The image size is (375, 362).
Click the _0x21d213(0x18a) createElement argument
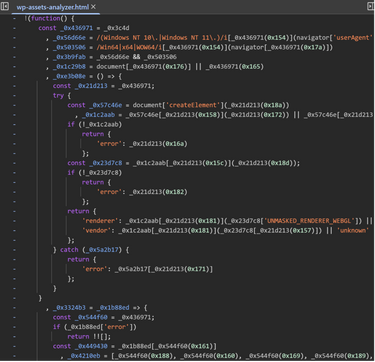click(257, 105)
